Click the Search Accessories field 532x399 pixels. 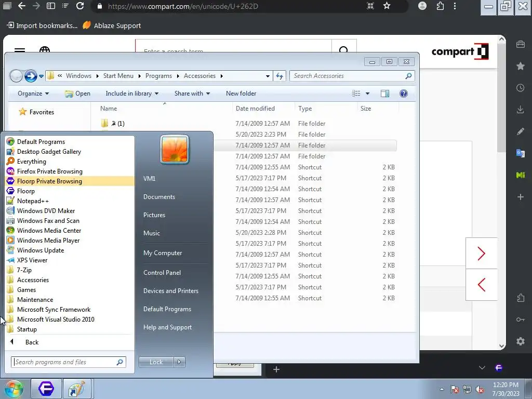352,76
